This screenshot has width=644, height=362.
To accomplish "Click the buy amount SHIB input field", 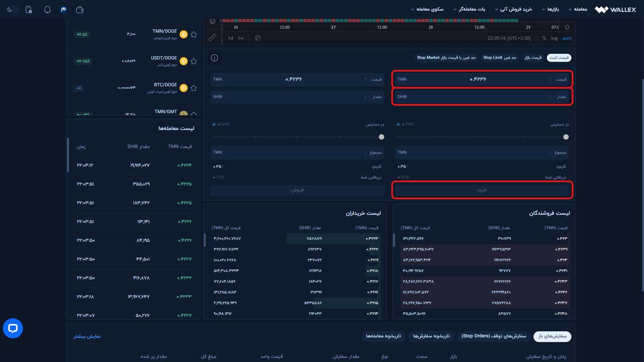I will coord(482,97).
